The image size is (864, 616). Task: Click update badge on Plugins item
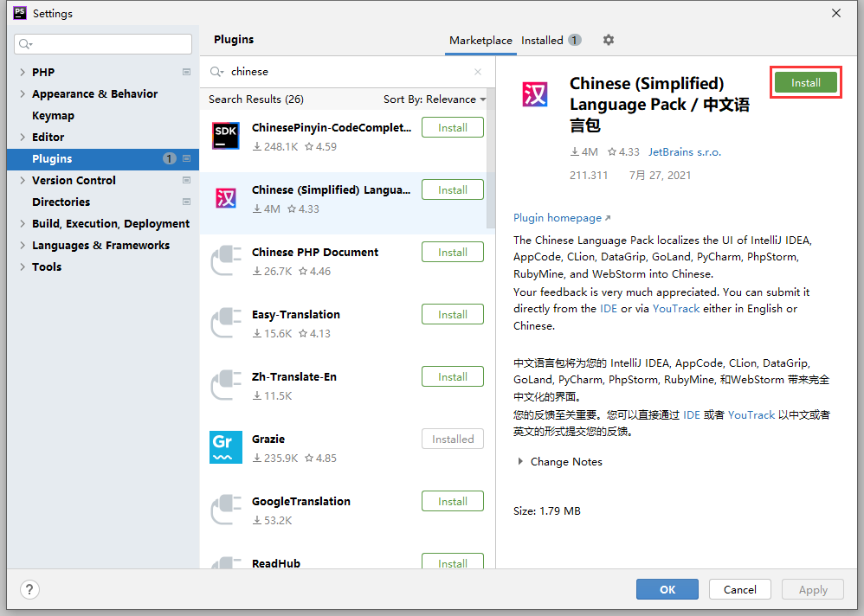pyautogui.click(x=169, y=158)
